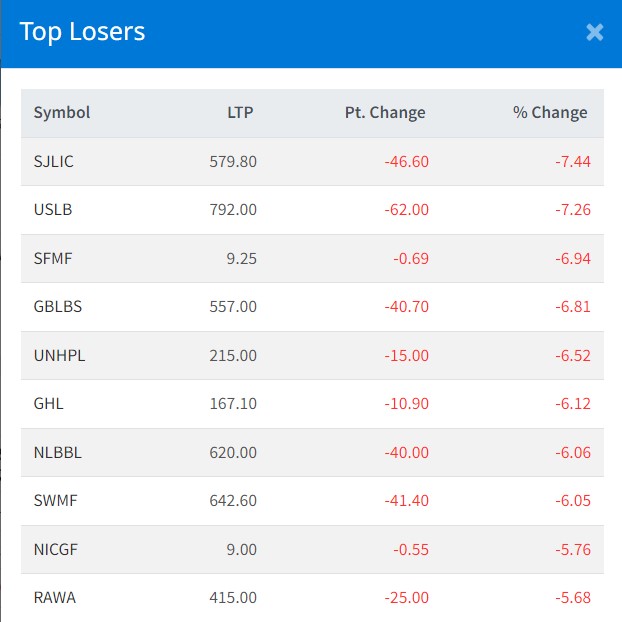Close the Top Losers dialog

point(594,32)
